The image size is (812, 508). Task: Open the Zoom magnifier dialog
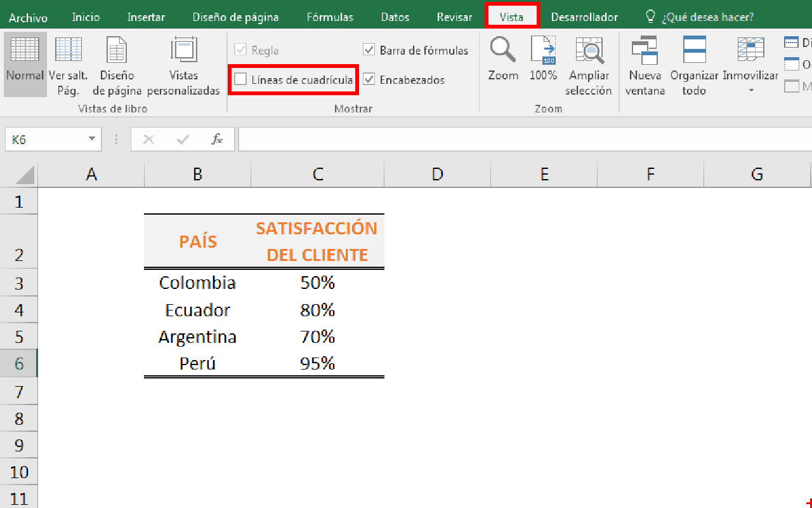503,50
